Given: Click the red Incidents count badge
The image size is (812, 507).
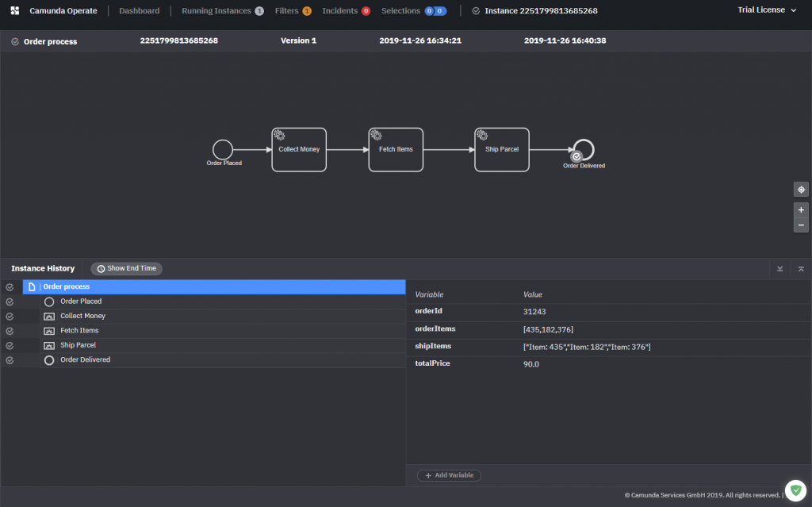Looking at the screenshot, I should point(366,11).
